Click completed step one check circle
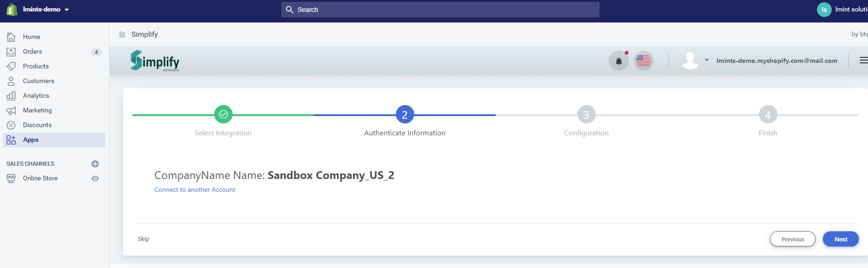Image resolution: width=868 pixels, height=268 pixels. [x=223, y=114]
